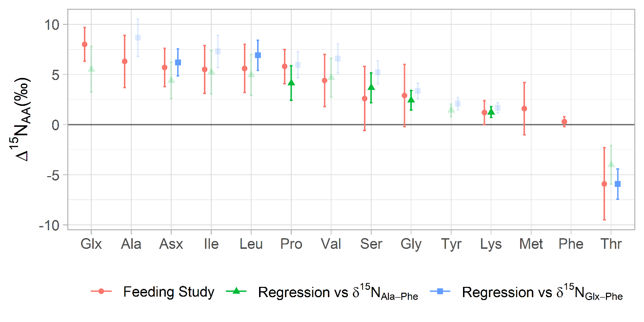
Task: Click the Thr blue square marker
Action: pyautogui.click(x=618, y=184)
